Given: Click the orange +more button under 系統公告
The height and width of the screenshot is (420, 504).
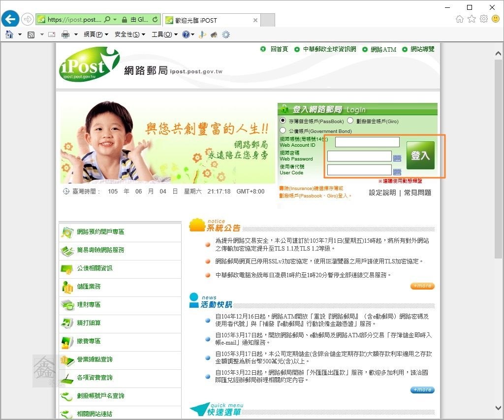Looking at the screenshot, I should [x=422, y=286].
